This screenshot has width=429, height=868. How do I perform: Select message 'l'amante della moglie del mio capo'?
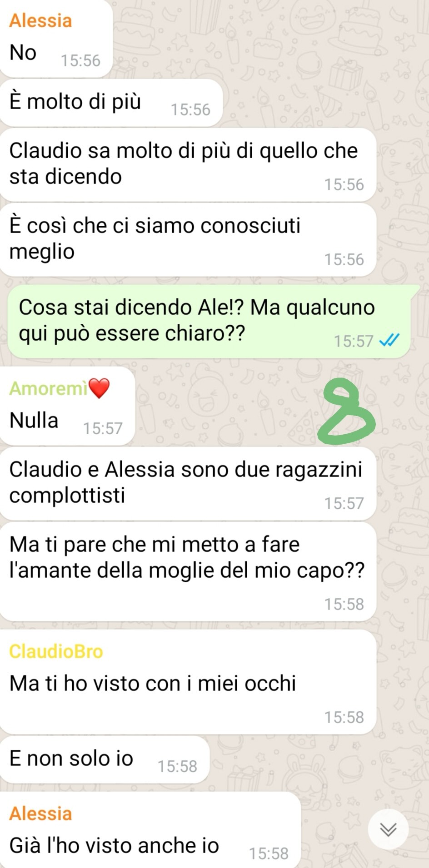click(188, 571)
